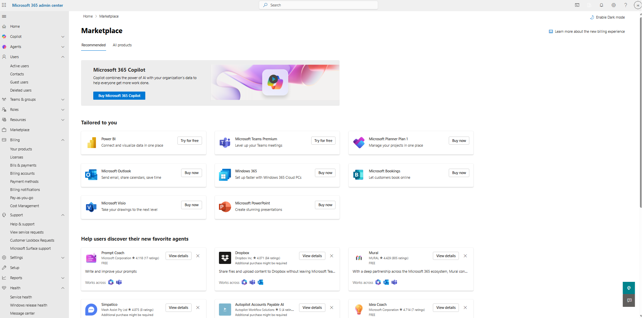Click the Simpatico agent icon
The height and width of the screenshot is (318, 644).
(91, 310)
